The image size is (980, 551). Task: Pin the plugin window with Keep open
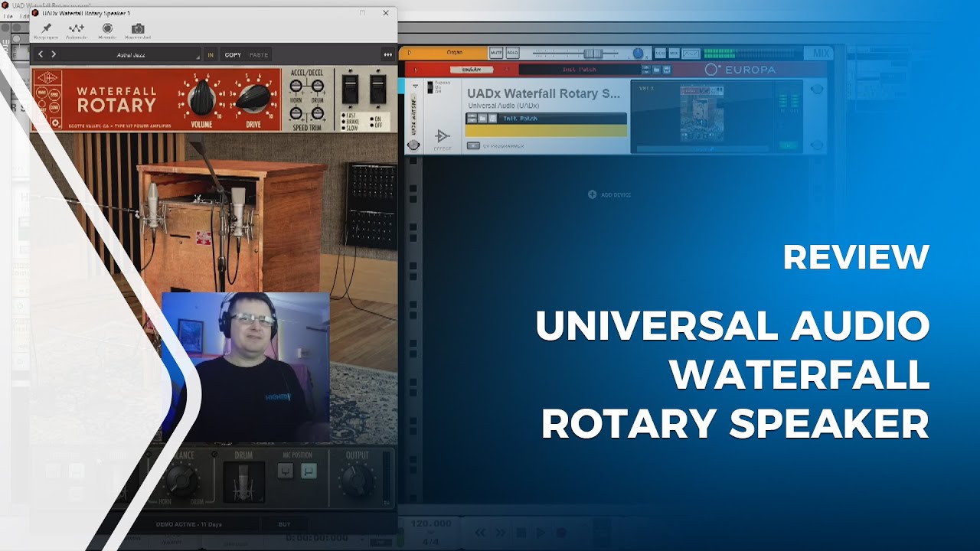pyautogui.click(x=47, y=31)
